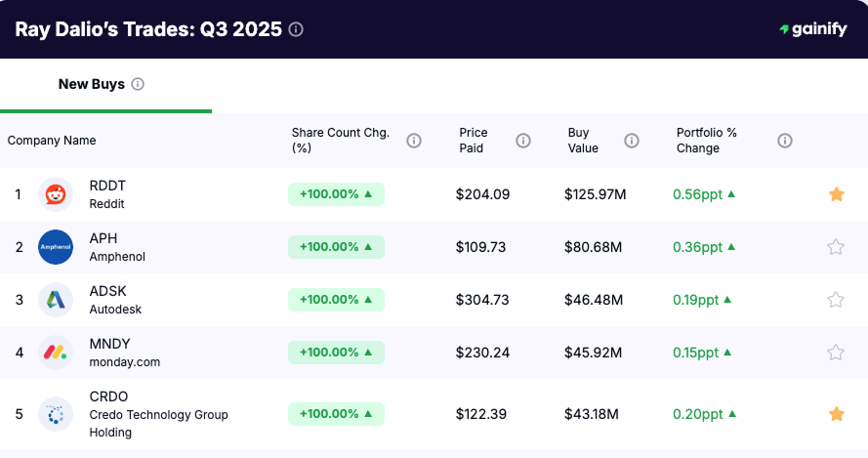Image resolution: width=868 pixels, height=458 pixels.
Task: Sort by the Price Paid column header
Action: [474, 141]
